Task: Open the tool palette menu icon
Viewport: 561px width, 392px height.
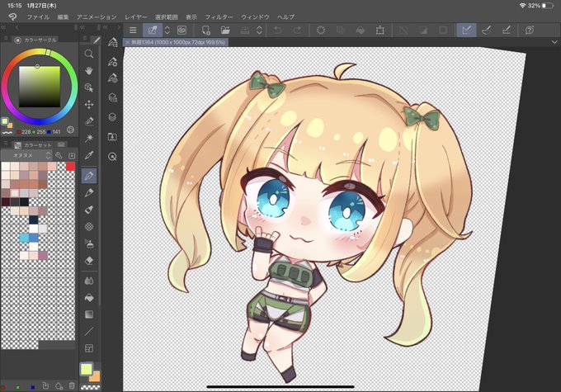Action: (x=85, y=38)
